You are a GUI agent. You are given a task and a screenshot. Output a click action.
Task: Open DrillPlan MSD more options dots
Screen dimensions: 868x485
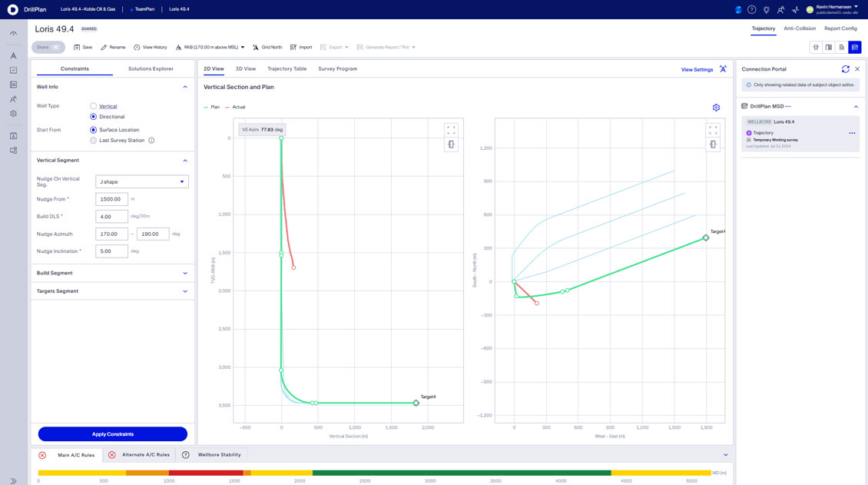coord(788,106)
